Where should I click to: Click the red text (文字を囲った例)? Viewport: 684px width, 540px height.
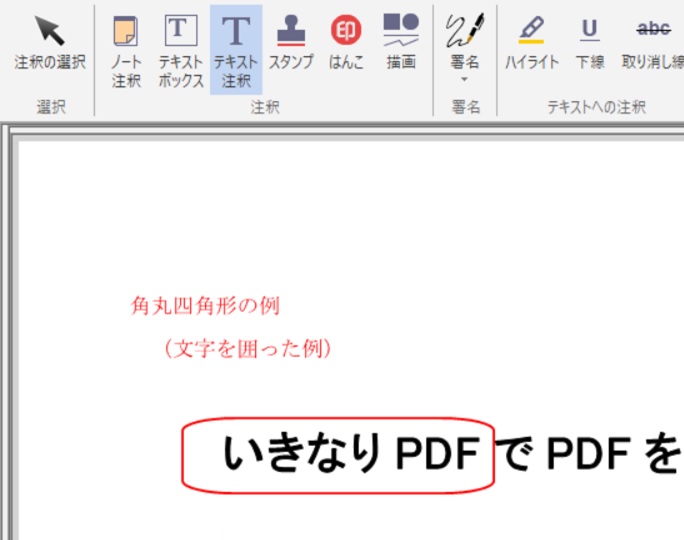coord(247,349)
